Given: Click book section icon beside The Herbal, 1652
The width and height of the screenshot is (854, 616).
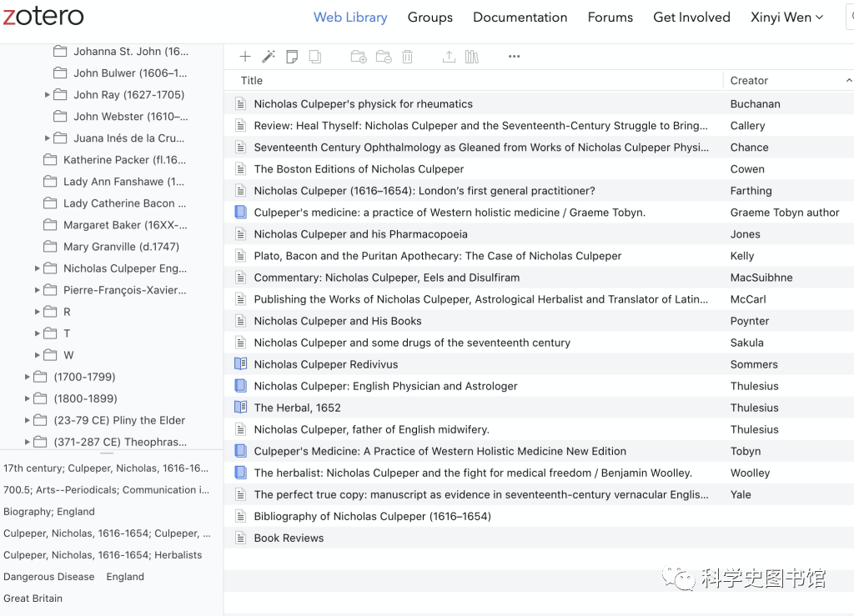Looking at the screenshot, I should [240, 408].
